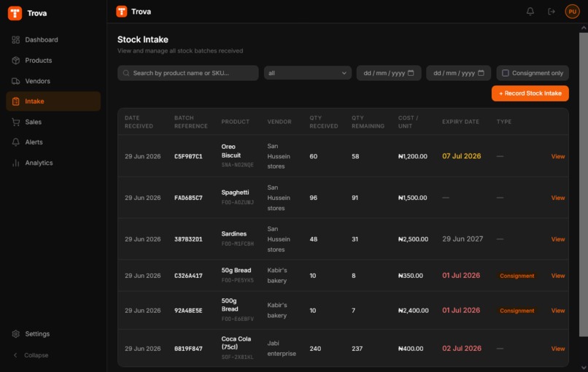Open the Settings page
Viewport: 588px width, 372px height.
[x=53, y=334]
